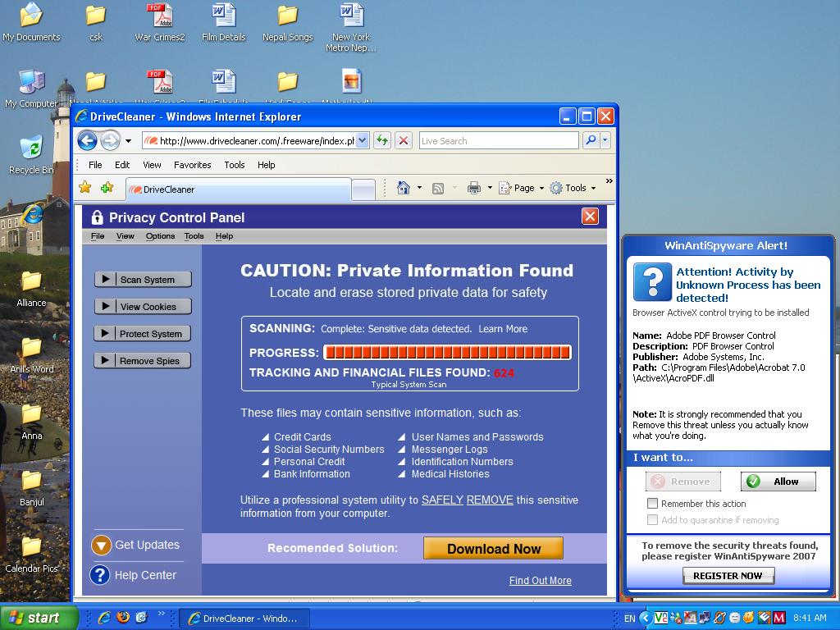The width and height of the screenshot is (840, 630).
Task: Expand the address bar URL dropdown
Action: (363, 140)
